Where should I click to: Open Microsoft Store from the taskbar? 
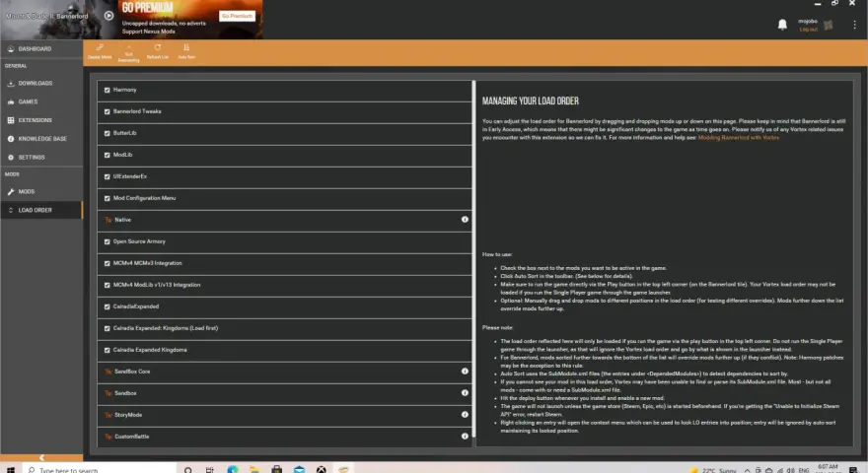click(x=277, y=470)
